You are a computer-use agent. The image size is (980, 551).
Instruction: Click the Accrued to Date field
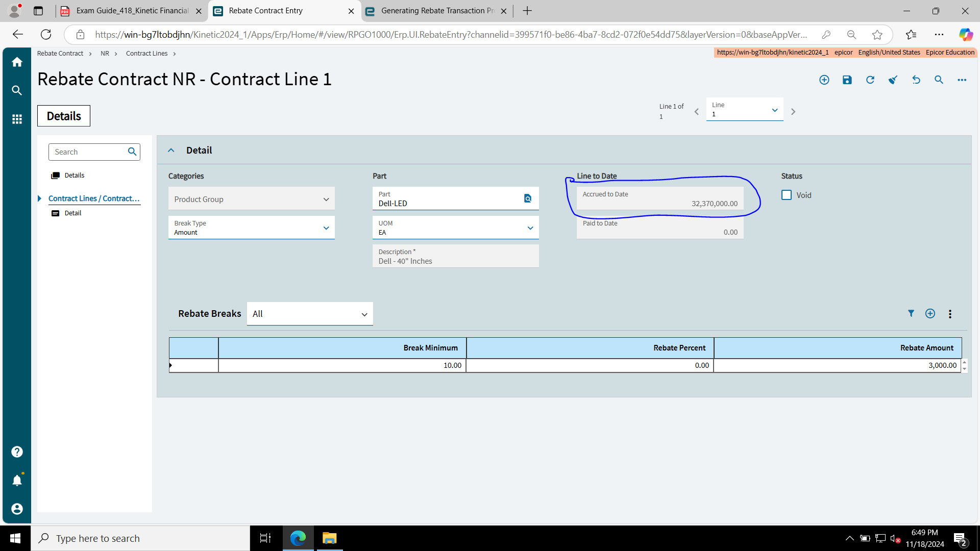tap(660, 198)
